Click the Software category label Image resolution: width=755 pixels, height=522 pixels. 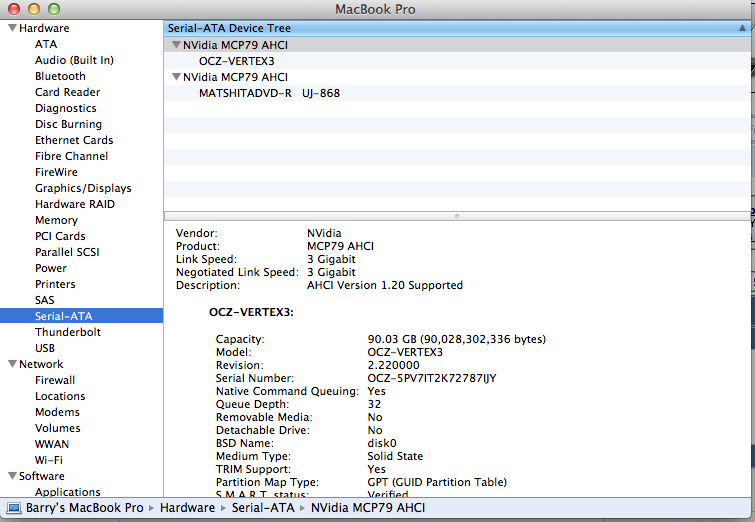click(41, 476)
